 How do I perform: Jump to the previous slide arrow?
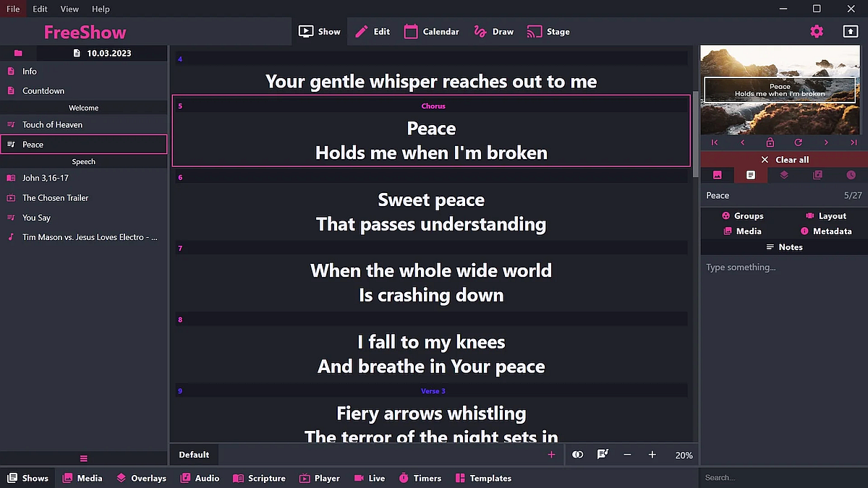[x=743, y=143]
